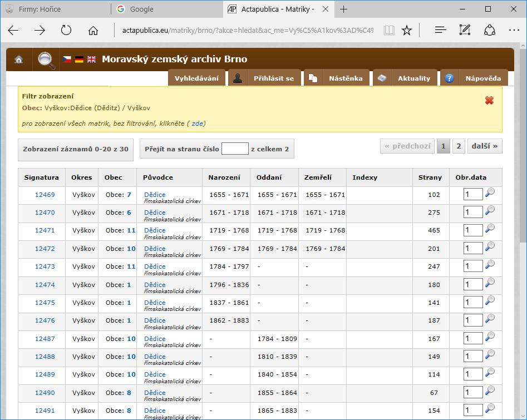This screenshot has width=527, height=420.
Task: Click the home icon in the archive header
Action: click(18, 60)
